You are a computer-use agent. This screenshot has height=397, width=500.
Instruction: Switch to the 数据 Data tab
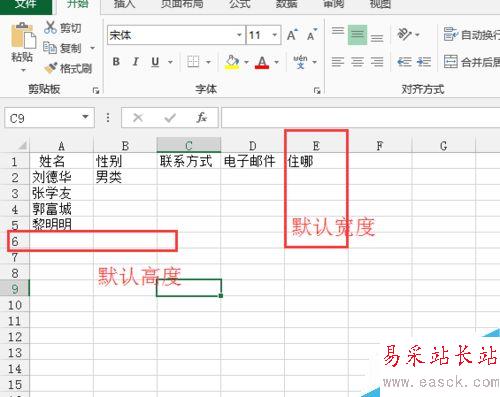click(286, 5)
